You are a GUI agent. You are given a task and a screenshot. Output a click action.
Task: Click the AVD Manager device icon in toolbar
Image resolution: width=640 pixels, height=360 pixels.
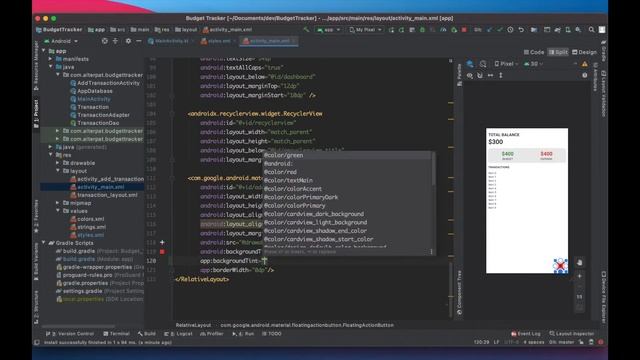click(x=568, y=30)
